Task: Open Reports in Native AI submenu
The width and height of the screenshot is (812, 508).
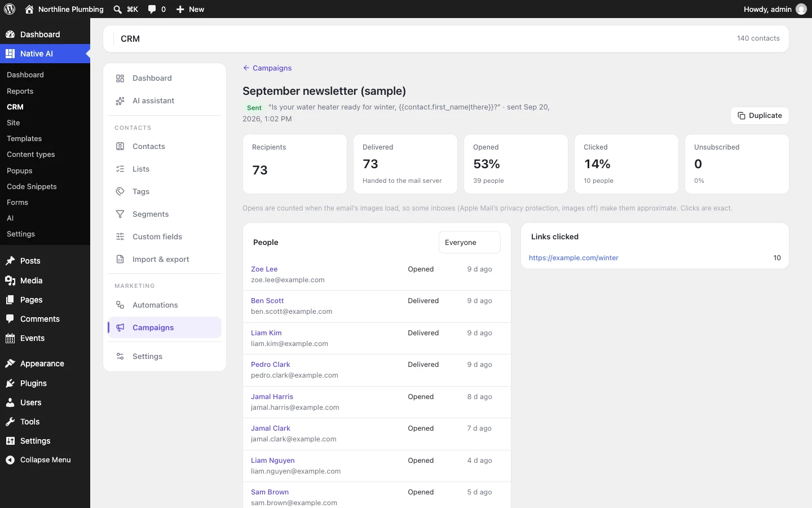Action: pos(20,91)
